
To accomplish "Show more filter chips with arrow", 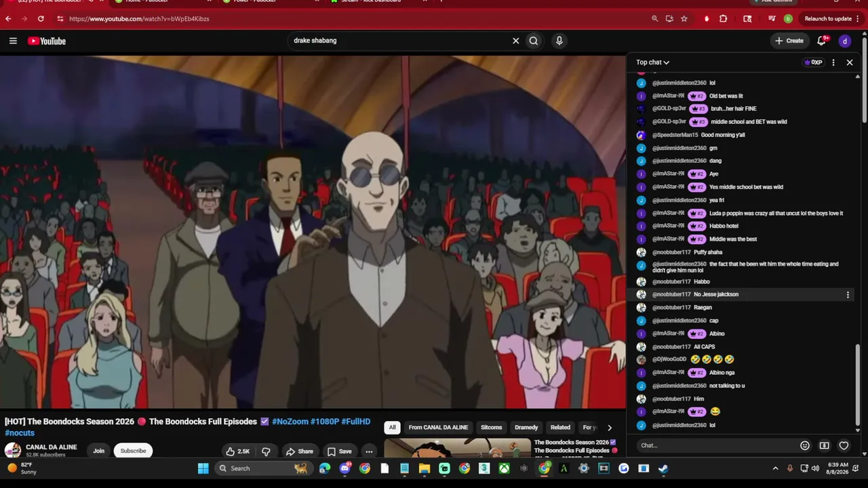I will coord(609,428).
